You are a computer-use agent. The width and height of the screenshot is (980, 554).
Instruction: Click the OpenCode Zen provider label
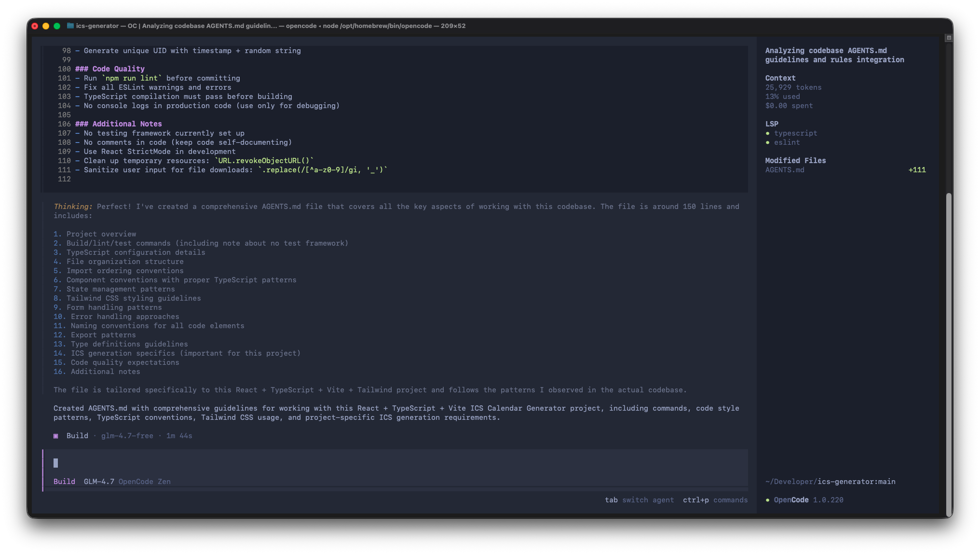144,481
